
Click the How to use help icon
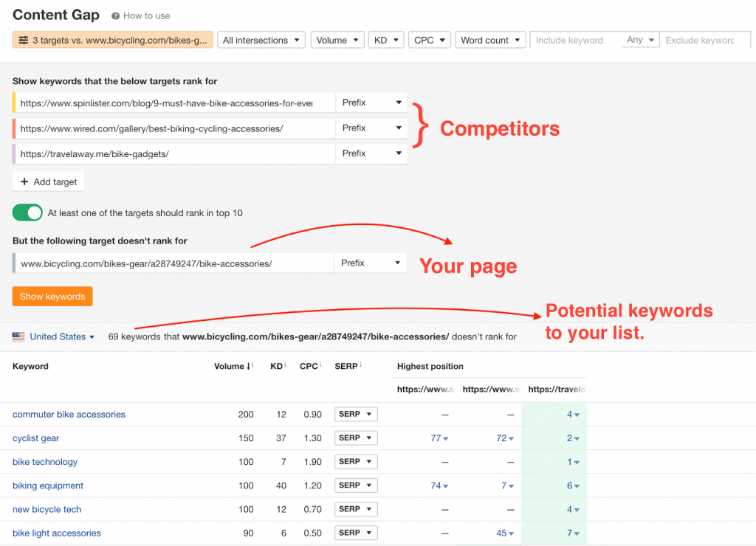point(115,16)
